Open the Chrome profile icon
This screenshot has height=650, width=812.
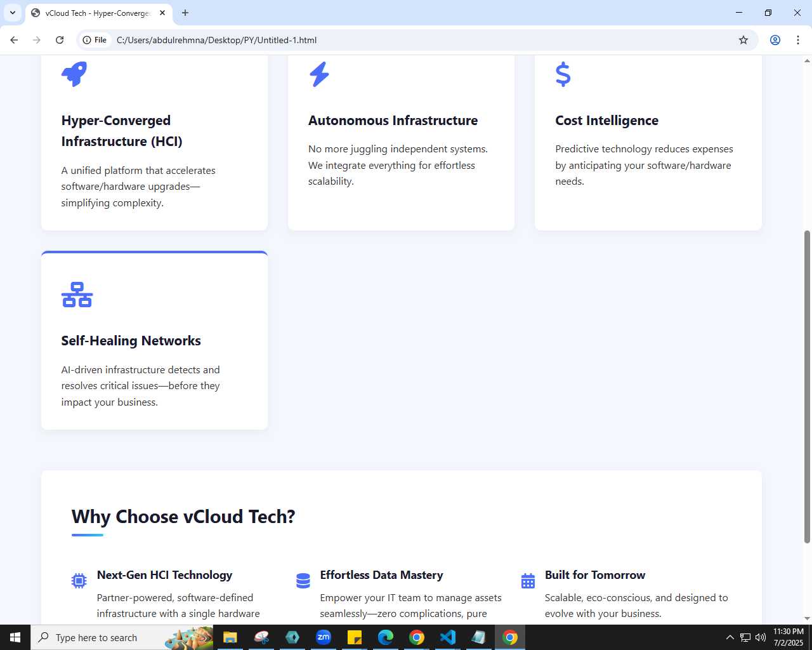point(775,40)
